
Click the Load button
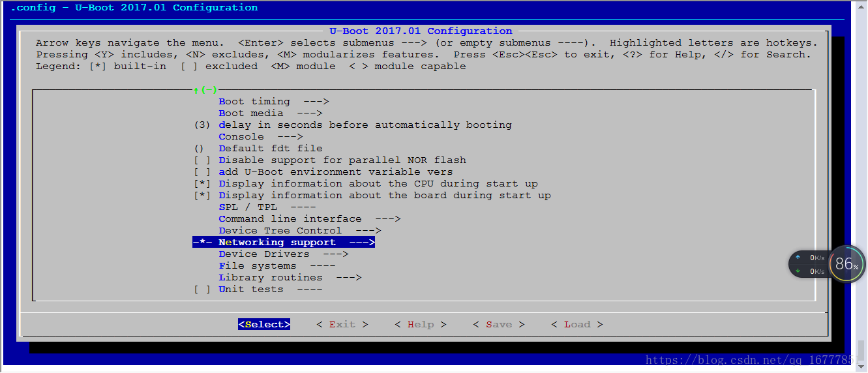pos(577,324)
